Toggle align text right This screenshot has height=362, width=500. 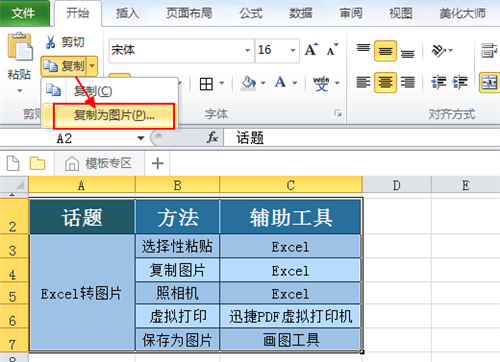click(x=407, y=82)
